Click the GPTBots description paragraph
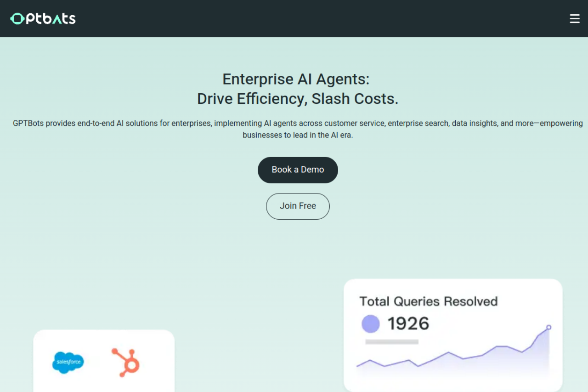 (298, 129)
